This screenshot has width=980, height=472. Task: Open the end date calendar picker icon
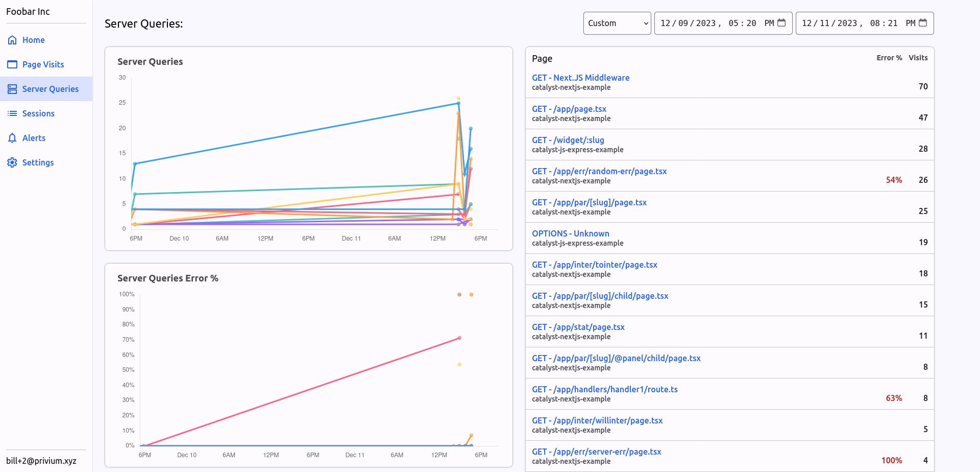(x=923, y=22)
